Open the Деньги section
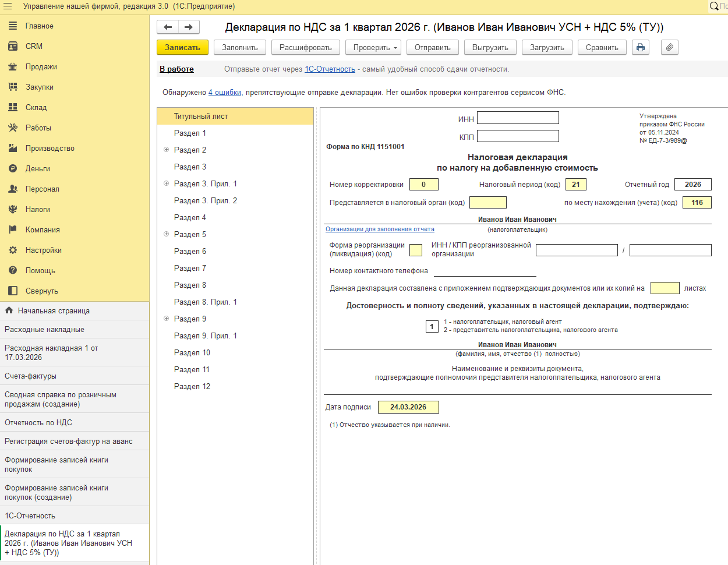Screen dimensions: 728x565 (37, 168)
